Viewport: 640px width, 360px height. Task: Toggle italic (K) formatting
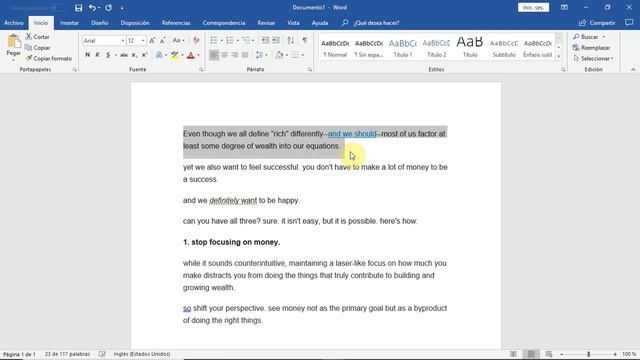(x=98, y=55)
